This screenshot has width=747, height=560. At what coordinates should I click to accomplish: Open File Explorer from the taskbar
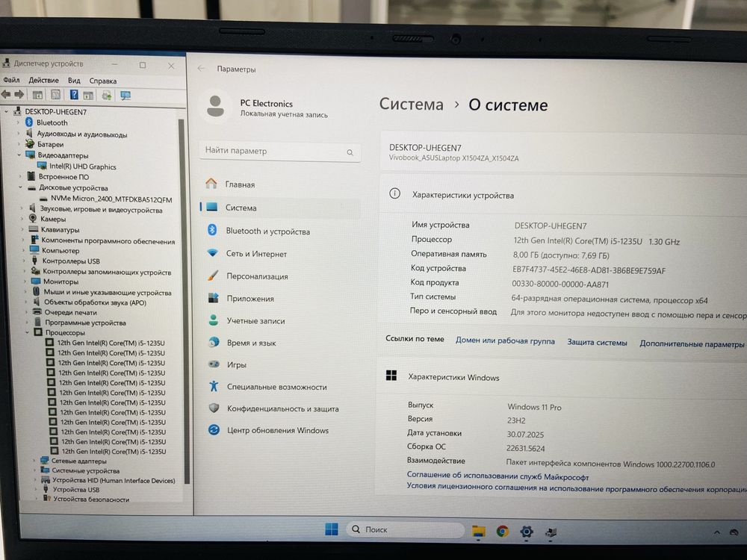pos(479,530)
